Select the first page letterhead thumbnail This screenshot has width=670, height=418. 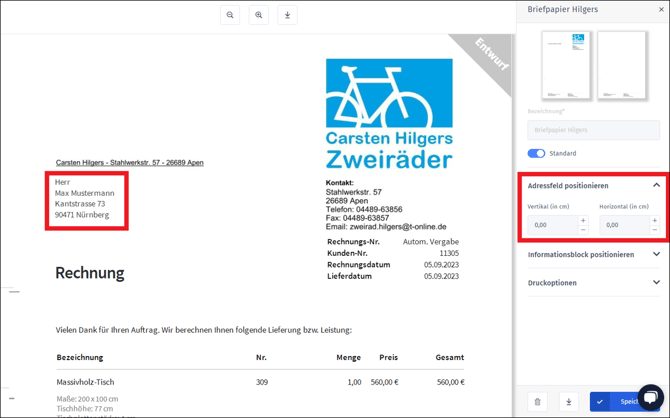[x=566, y=65]
